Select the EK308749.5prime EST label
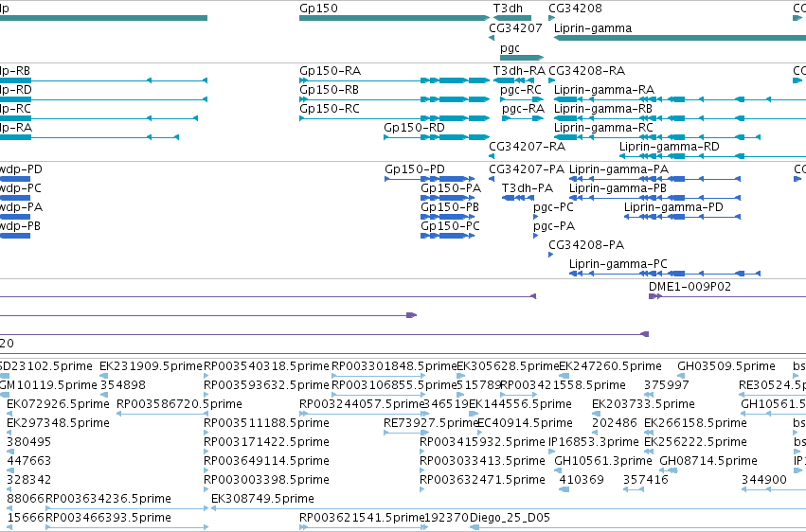The image size is (806, 532). pos(262,500)
